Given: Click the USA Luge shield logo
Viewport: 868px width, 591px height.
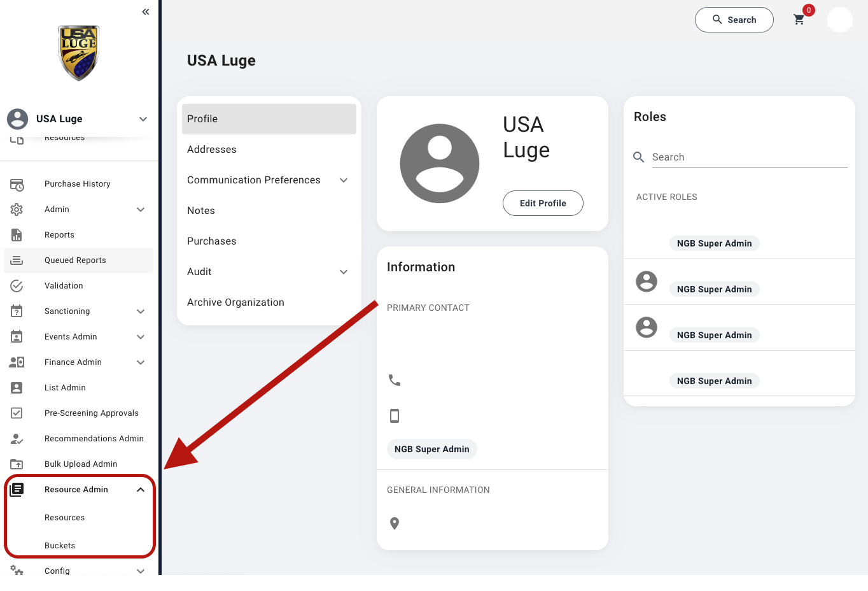Looking at the screenshot, I should pyautogui.click(x=79, y=53).
